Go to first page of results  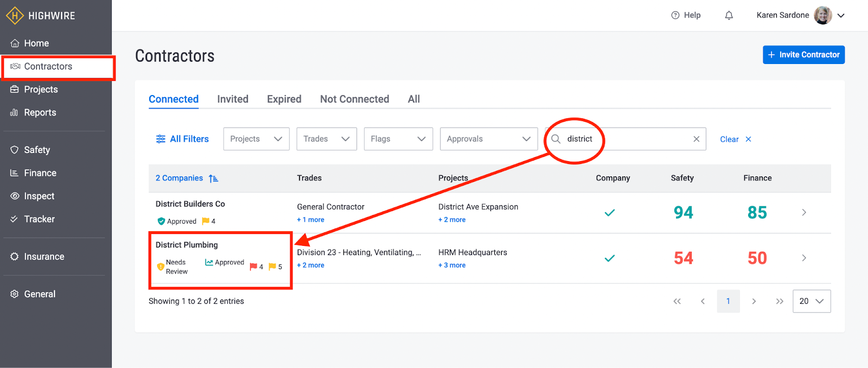677,301
